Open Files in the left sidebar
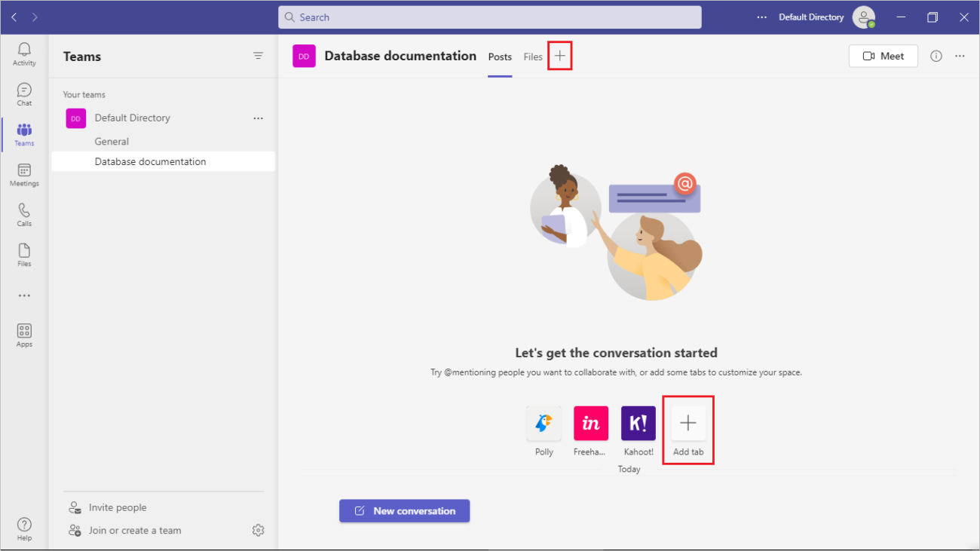The height and width of the screenshot is (551, 980). point(24,255)
